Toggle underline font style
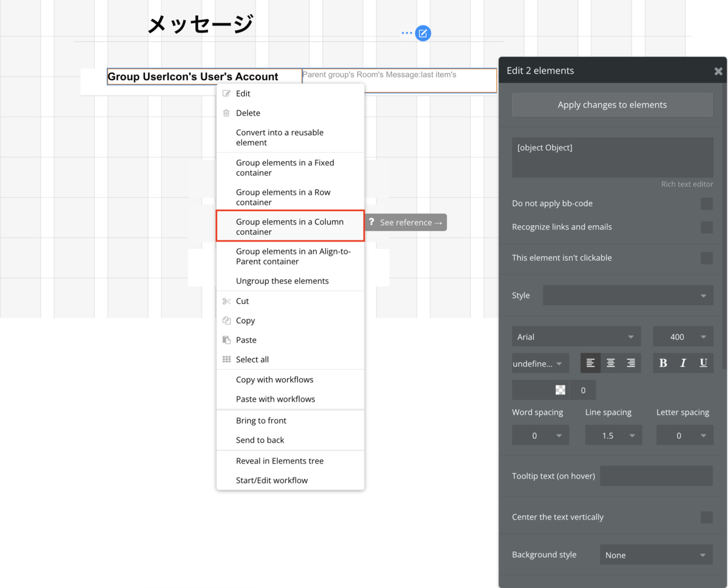The height and width of the screenshot is (588, 728). tap(703, 363)
